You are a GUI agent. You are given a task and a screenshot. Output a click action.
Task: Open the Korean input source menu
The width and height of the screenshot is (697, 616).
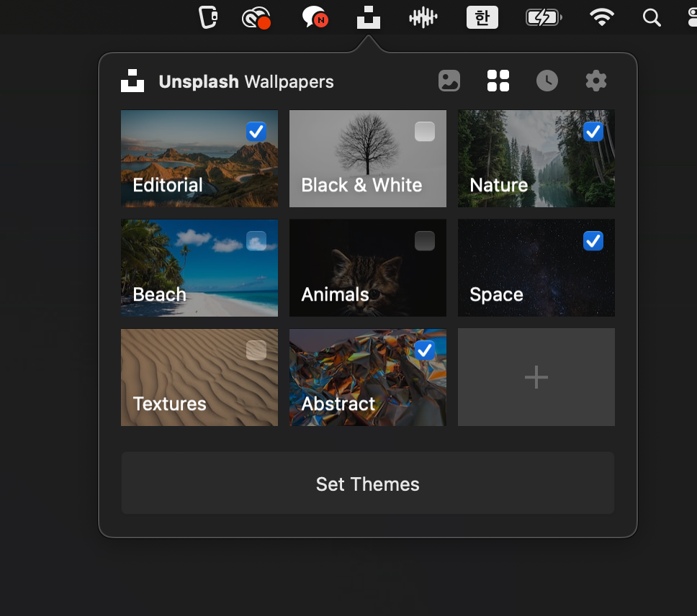(x=482, y=18)
